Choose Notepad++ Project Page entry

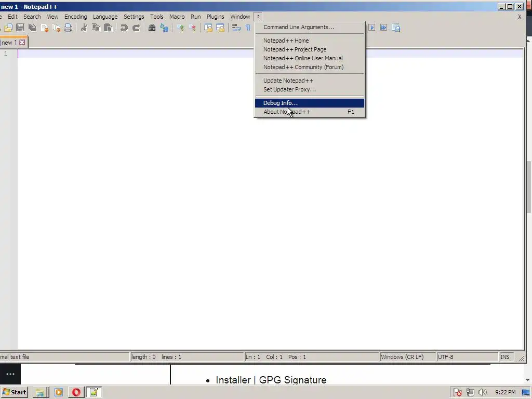coord(310,49)
